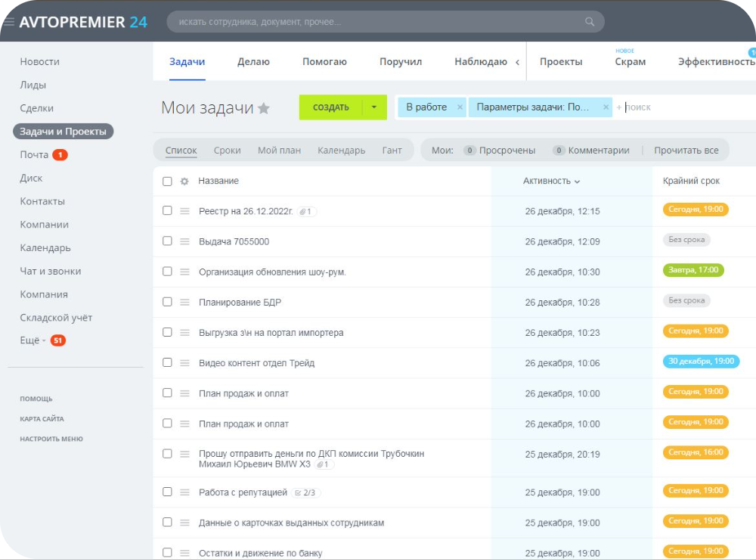Screen dimensions: 756x559
Task: Click the green Завтра, 17:00 deadline label
Action: (x=693, y=270)
